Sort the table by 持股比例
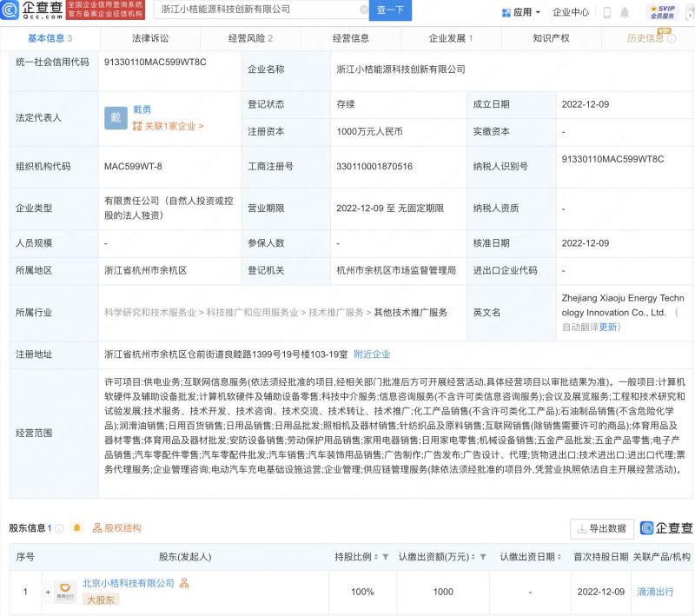 [376, 557]
